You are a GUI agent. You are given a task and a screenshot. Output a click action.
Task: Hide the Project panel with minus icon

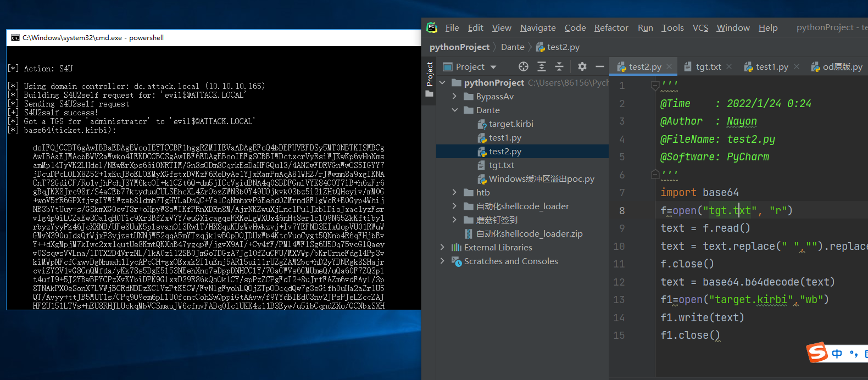pyautogui.click(x=600, y=66)
